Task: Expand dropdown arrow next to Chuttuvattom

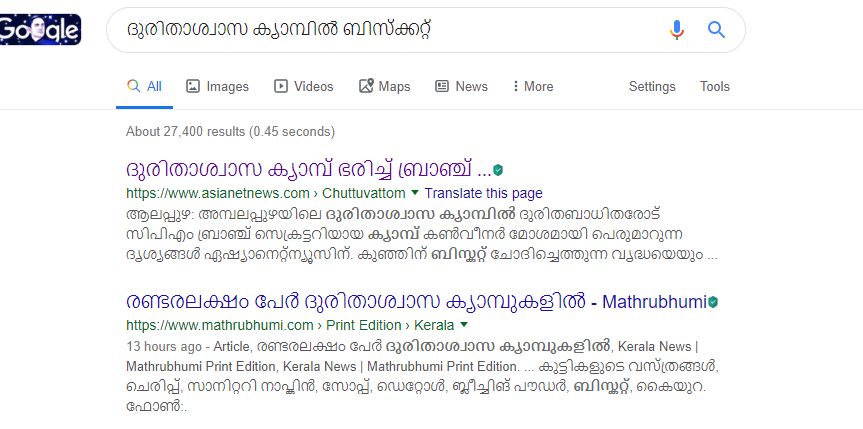Action: (x=415, y=193)
